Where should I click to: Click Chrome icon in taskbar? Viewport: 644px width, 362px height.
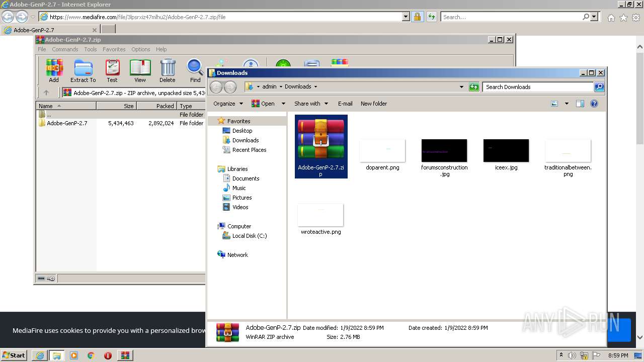[x=91, y=355]
